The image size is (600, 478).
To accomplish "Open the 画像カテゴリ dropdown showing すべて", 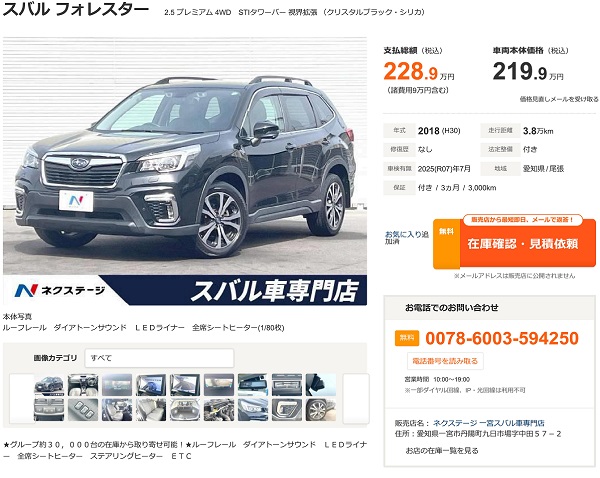I will coord(159,358).
